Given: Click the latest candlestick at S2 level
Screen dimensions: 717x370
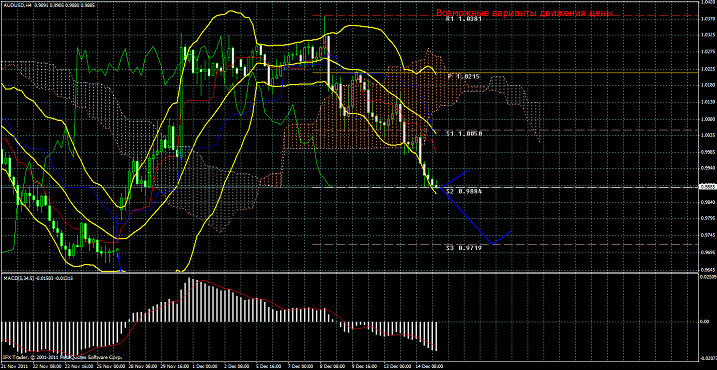Looking at the screenshot, I should pyautogui.click(x=436, y=183).
